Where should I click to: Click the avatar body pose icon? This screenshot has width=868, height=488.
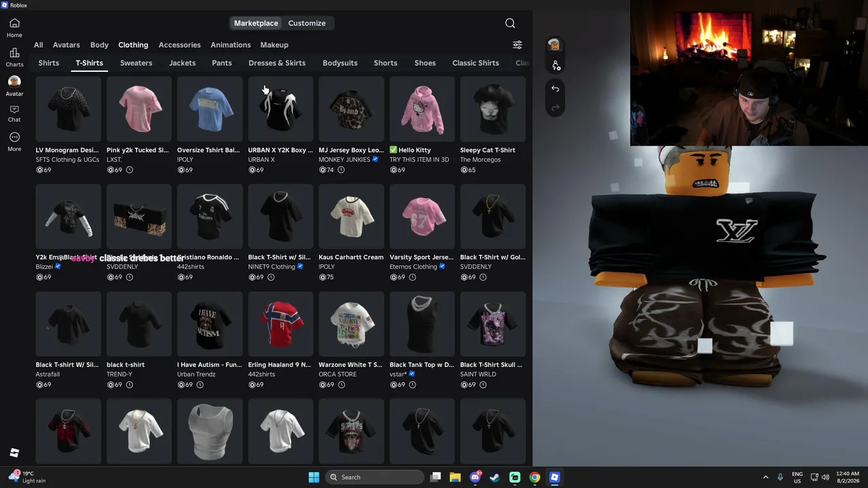point(555,65)
